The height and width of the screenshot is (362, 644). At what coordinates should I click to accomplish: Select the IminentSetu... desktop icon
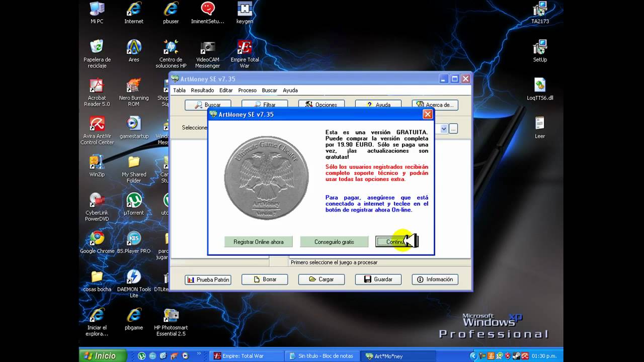208,13
